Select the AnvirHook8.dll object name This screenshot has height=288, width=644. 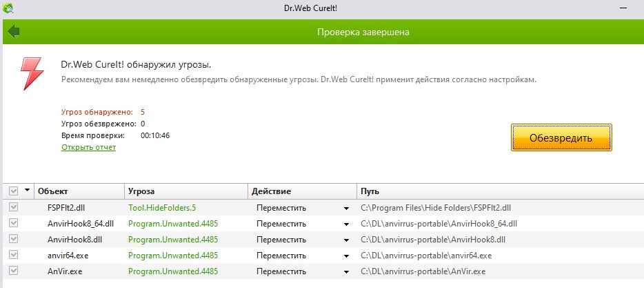[74, 240]
